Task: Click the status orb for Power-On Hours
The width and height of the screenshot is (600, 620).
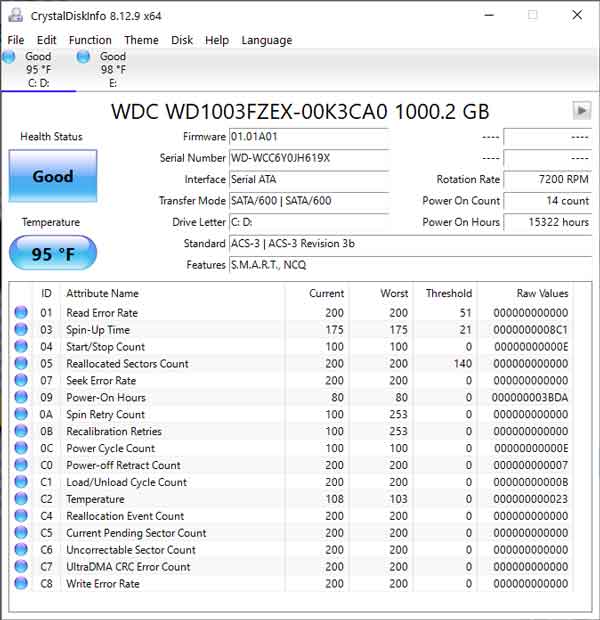Action: [21, 397]
